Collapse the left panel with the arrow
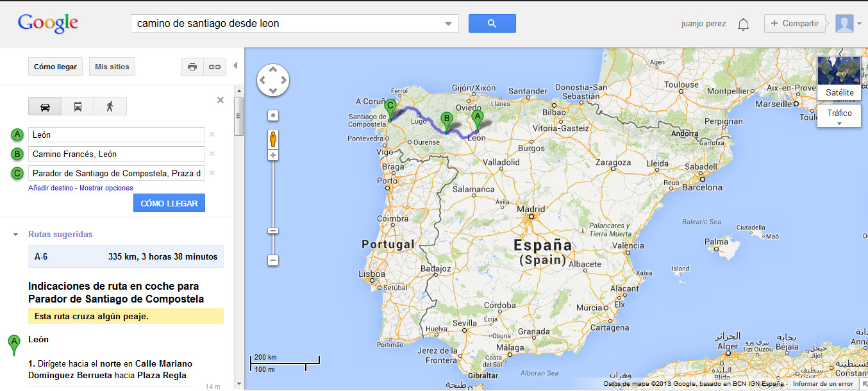Screen dimensions: 868x391 235,65
